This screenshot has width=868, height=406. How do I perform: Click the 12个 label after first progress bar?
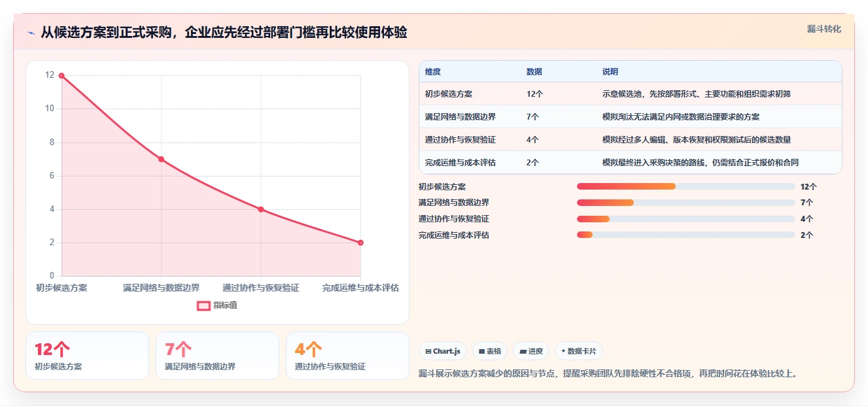coord(809,186)
